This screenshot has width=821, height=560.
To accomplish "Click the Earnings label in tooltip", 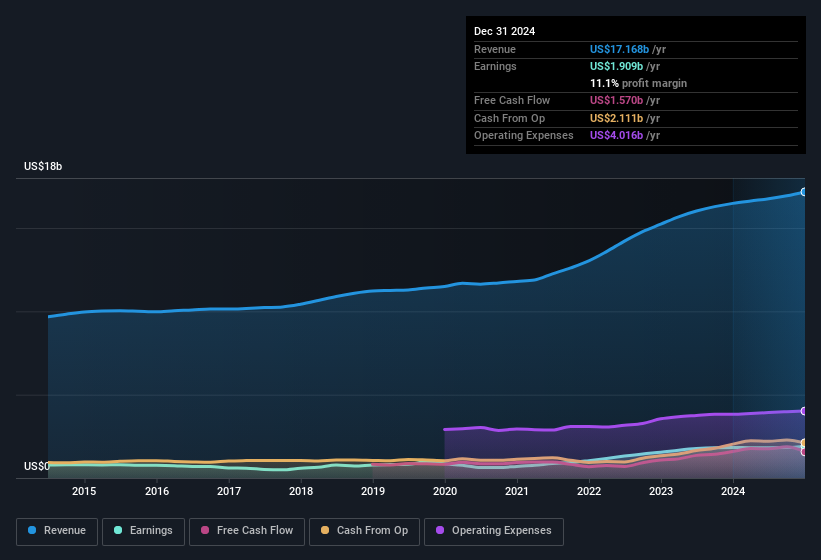I will [x=495, y=66].
